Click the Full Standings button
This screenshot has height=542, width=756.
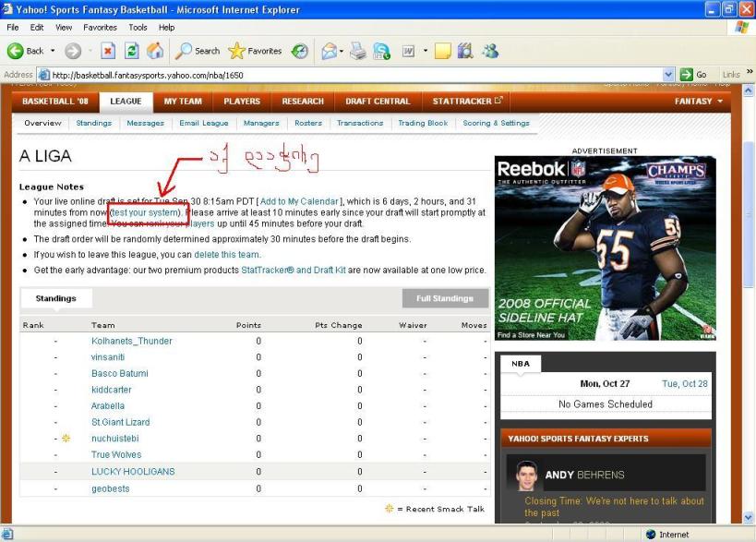point(445,298)
